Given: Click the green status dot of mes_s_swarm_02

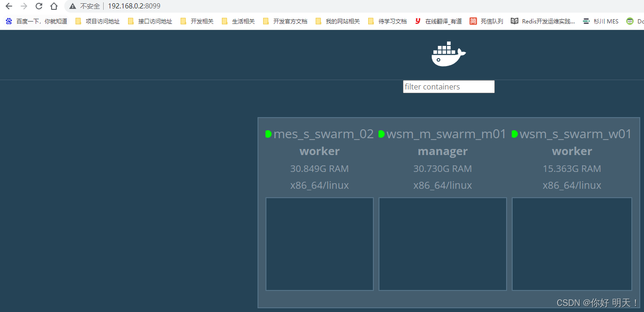Looking at the screenshot, I should click(268, 134).
